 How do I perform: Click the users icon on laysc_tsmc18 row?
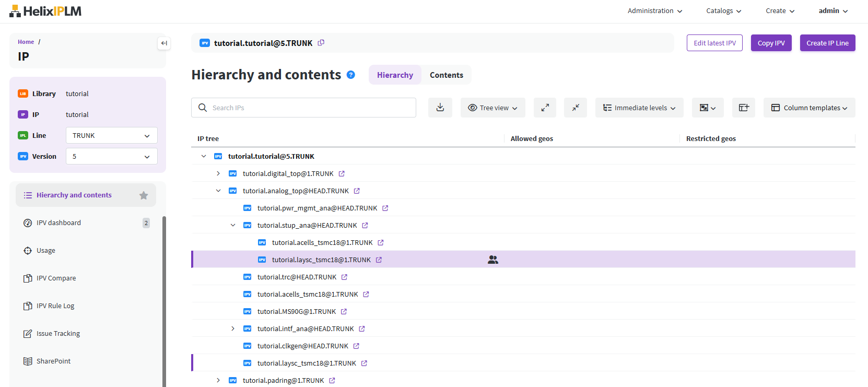pyautogui.click(x=492, y=260)
